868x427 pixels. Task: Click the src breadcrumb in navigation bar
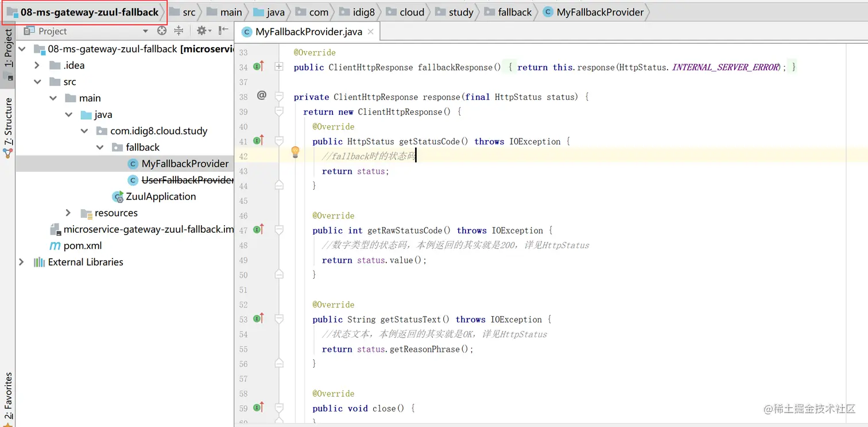[183, 12]
